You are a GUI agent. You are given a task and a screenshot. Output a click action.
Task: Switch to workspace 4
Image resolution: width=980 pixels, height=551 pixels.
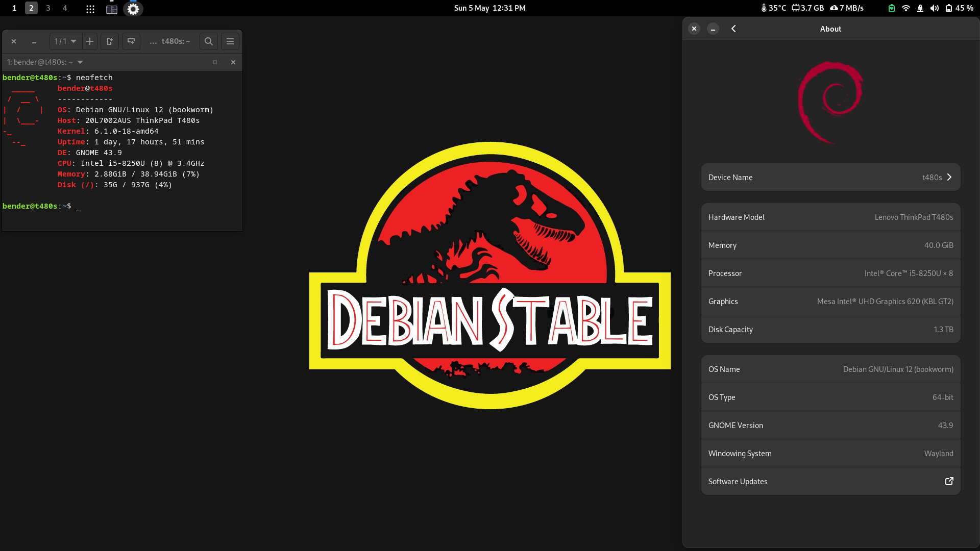point(65,8)
